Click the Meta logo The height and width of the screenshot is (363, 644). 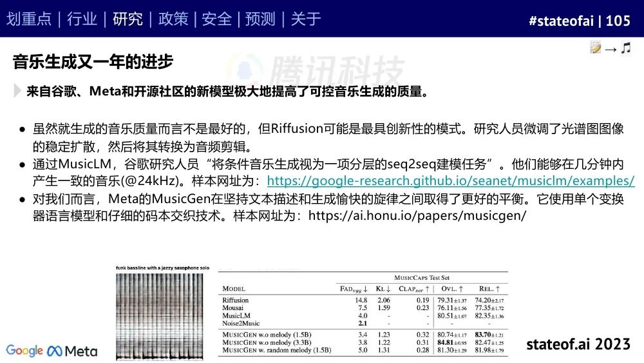click(72, 351)
